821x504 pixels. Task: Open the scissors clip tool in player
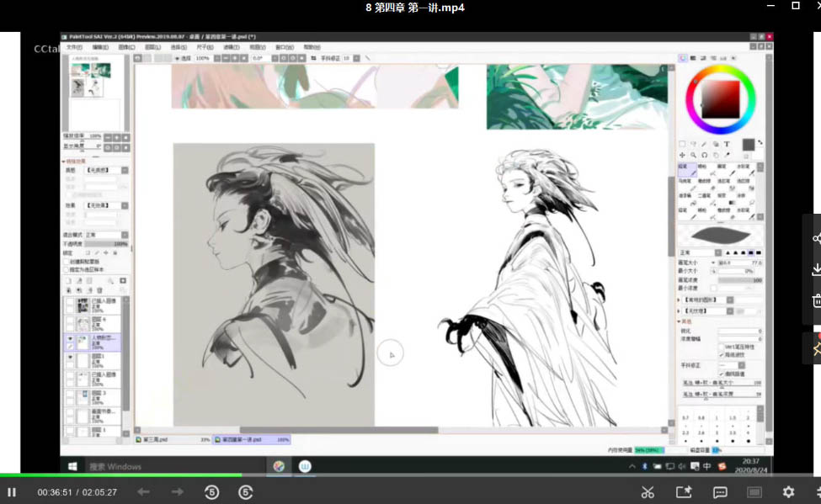648,492
